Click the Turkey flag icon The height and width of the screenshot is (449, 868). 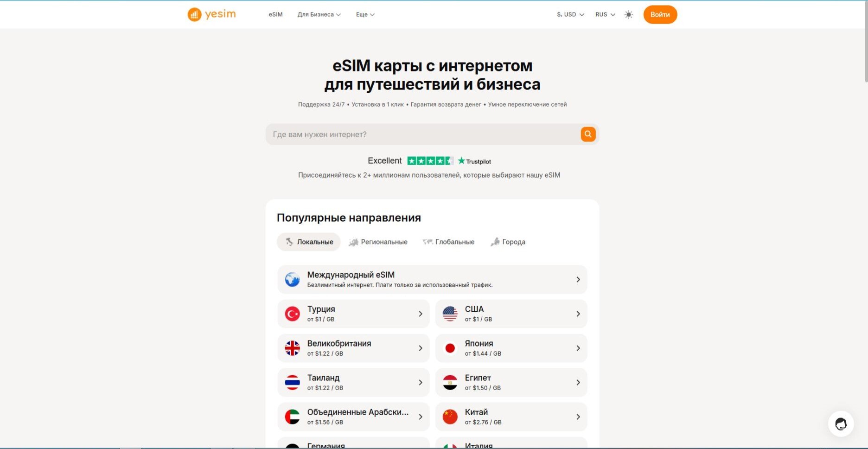click(x=292, y=314)
